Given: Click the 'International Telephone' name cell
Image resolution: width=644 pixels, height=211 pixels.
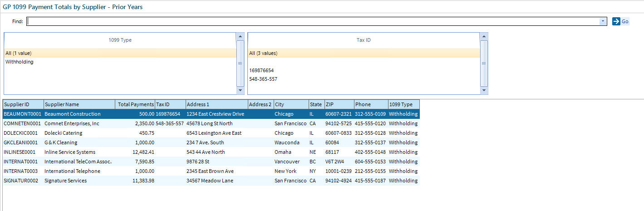Looking at the screenshot, I should 79,171.
